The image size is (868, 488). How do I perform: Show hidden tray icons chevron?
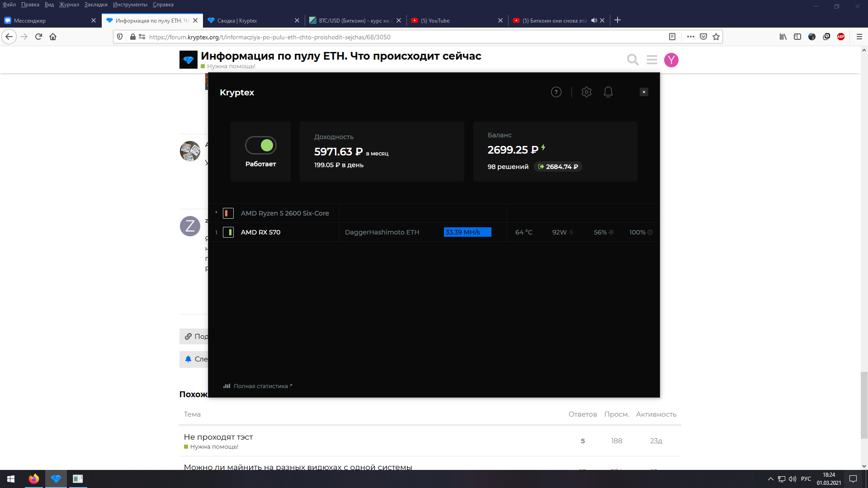coord(771,479)
